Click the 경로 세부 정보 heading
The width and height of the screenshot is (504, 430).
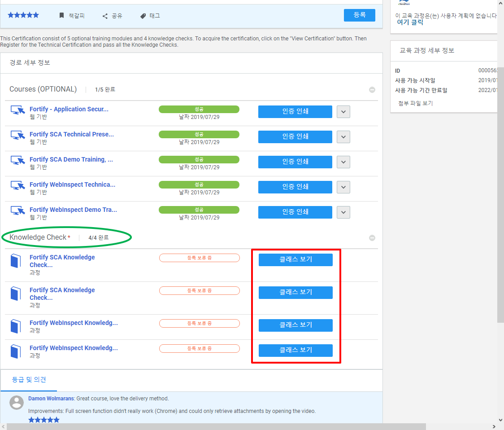tap(30, 63)
